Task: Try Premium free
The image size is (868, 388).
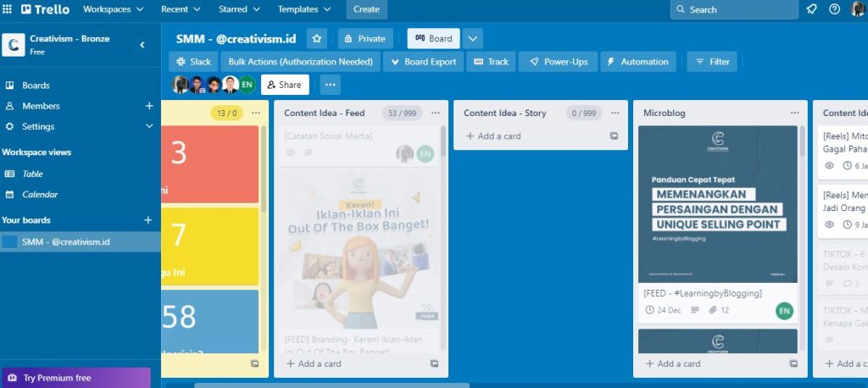Action: (75, 378)
